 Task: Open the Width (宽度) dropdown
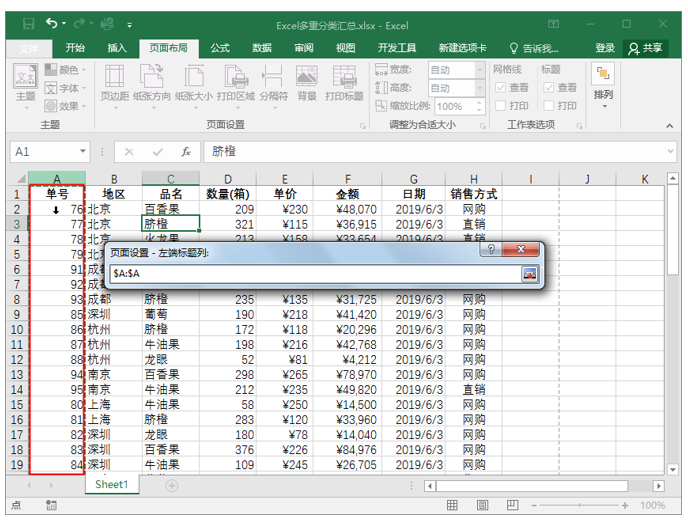click(480, 70)
